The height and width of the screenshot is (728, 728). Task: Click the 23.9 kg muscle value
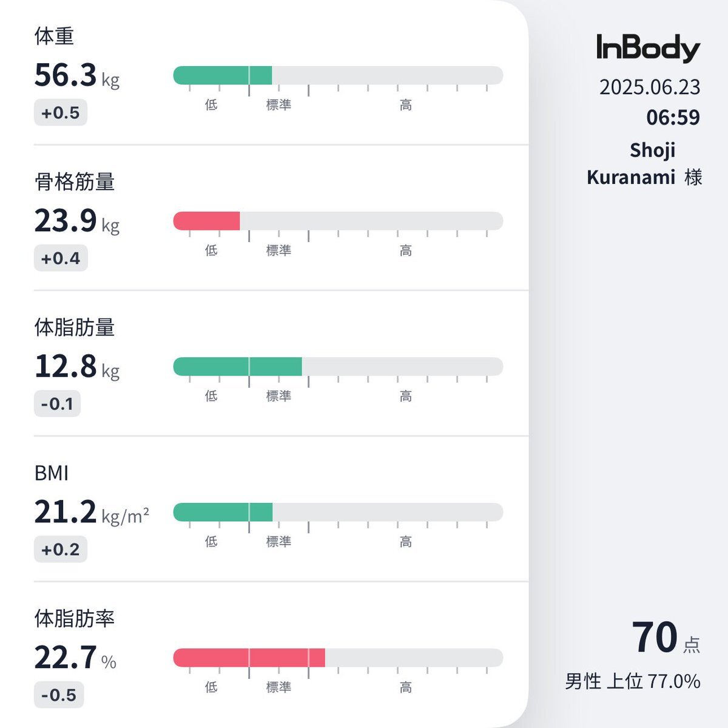pos(77,221)
